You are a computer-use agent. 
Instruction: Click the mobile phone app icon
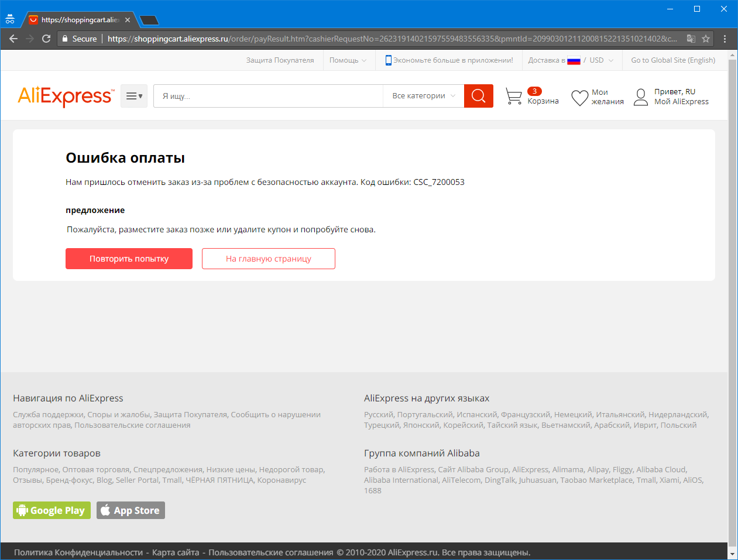coord(389,60)
